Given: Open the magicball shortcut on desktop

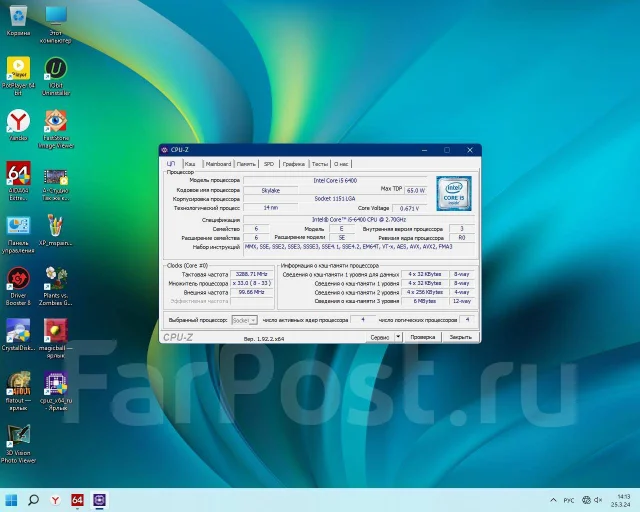Looking at the screenshot, I should point(56,339).
